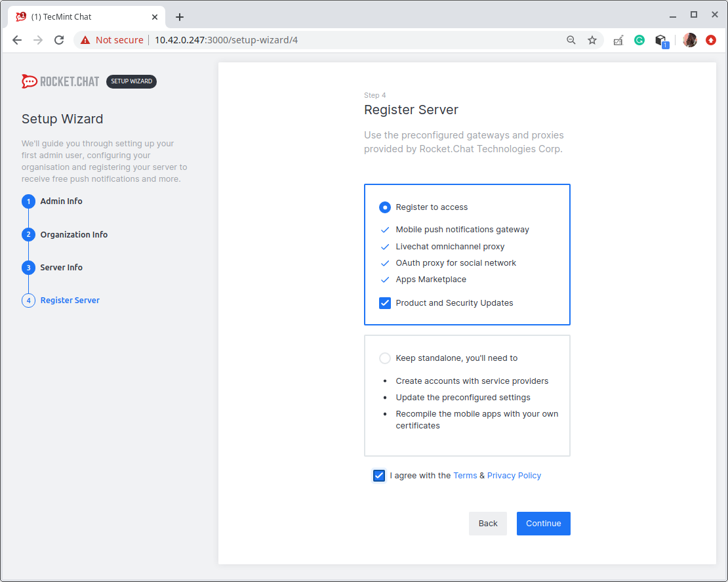Open a new browser tab

(180, 17)
